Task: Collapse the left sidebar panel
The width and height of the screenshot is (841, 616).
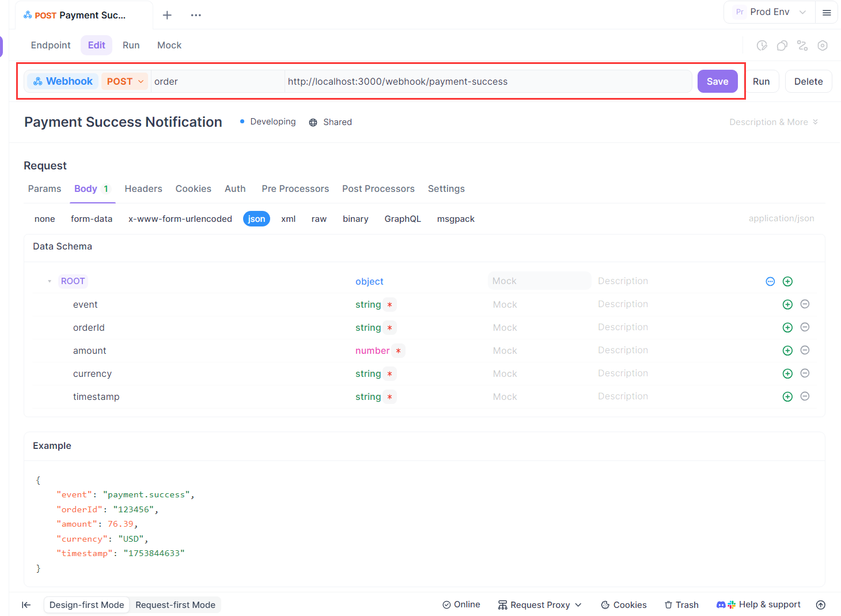Action: [x=26, y=604]
